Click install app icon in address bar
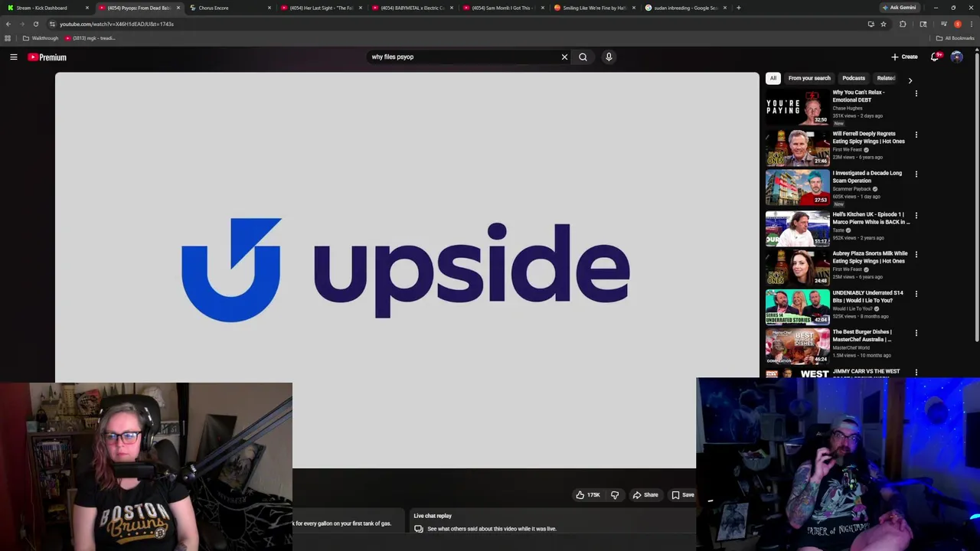The width and height of the screenshot is (980, 551). (871, 24)
